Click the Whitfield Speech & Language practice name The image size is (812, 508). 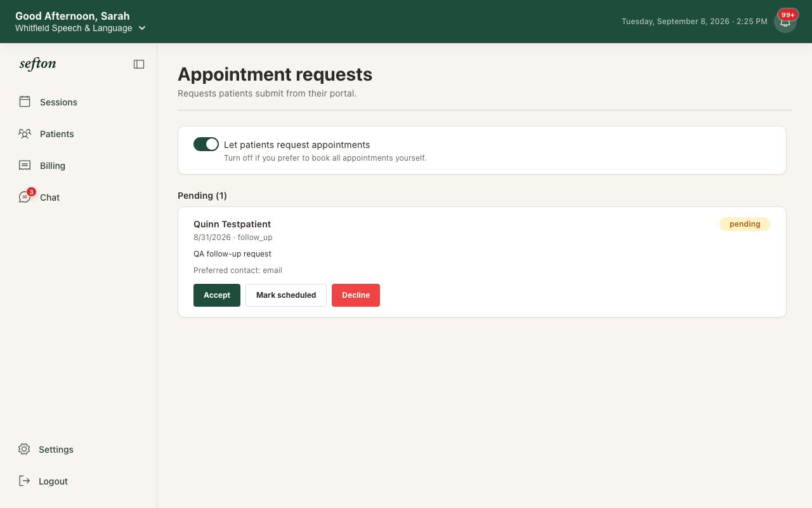pyautogui.click(x=74, y=28)
